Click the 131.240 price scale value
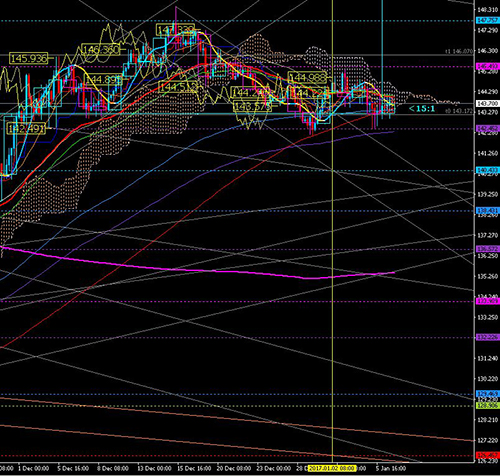This screenshot has width=500, height=476. (x=488, y=358)
